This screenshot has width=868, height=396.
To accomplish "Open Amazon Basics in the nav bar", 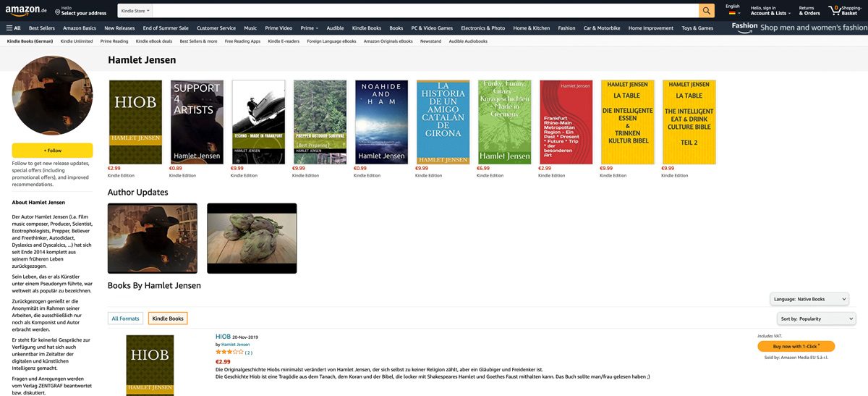I will 80,28.
